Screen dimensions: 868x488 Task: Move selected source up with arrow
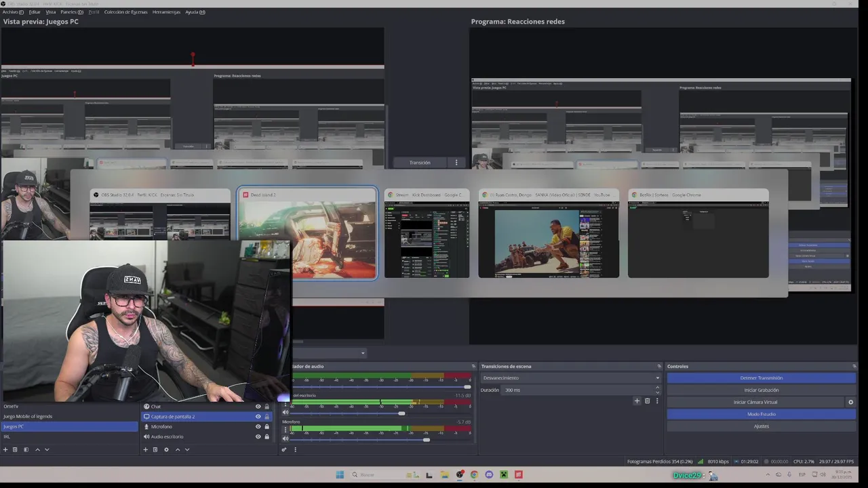pos(178,449)
